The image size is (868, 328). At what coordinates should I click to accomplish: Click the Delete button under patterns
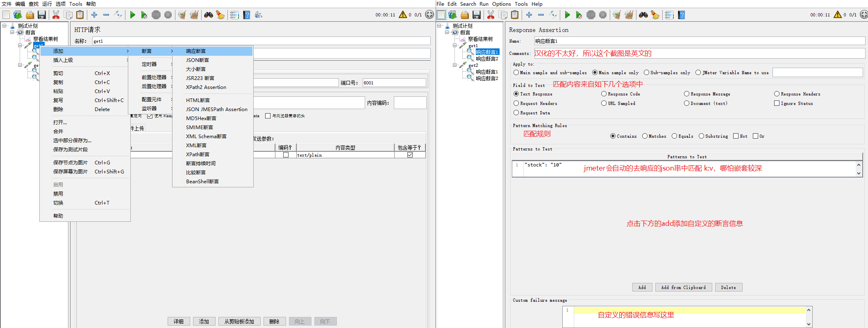click(x=728, y=287)
